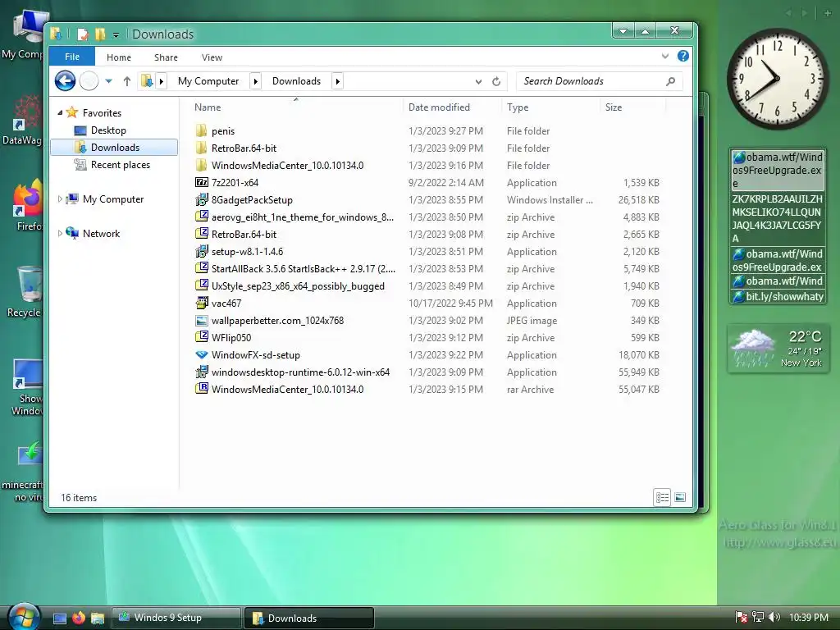
Task: Refresh the Downloads folder view
Action: pos(496,81)
